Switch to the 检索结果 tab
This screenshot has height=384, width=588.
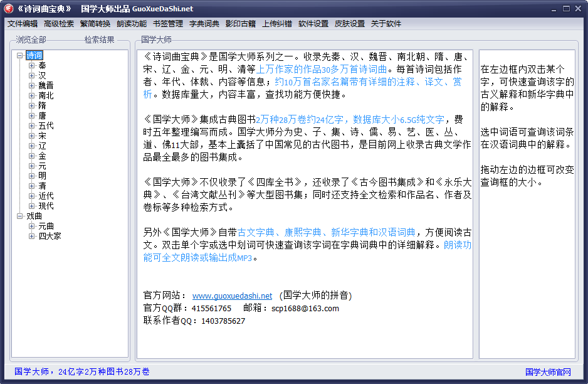click(100, 40)
